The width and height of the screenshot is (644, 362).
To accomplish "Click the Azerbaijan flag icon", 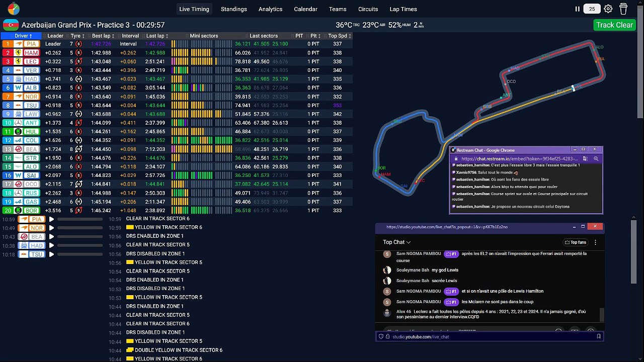I will click(x=11, y=25).
